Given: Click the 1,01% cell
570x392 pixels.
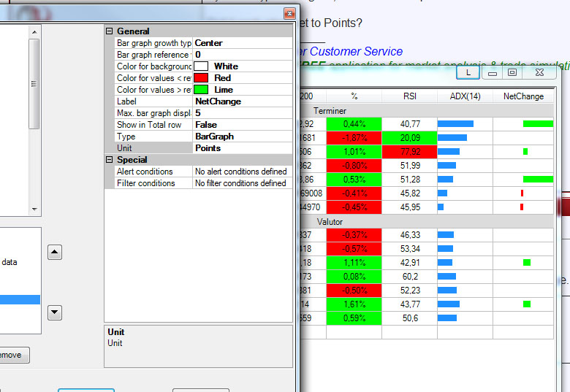Looking at the screenshot, I should pyautogui.click(x=354, y=152).
